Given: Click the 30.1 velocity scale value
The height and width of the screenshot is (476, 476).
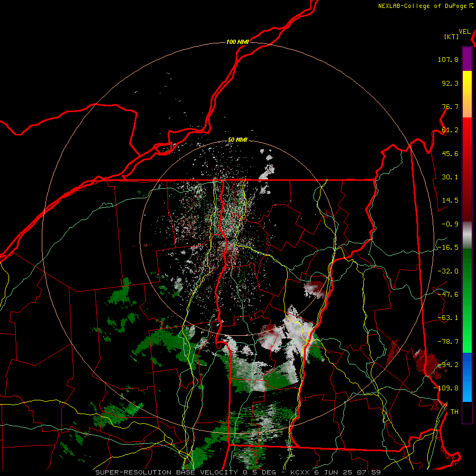Looking at the screenshot, I should coord(450,177).
